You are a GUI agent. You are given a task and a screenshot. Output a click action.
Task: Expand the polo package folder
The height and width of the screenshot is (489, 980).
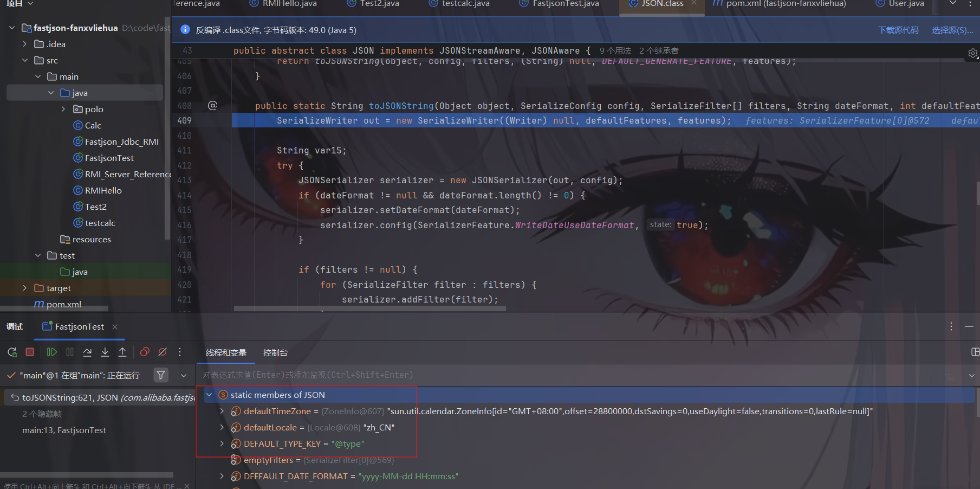click(x=63, y=109)
